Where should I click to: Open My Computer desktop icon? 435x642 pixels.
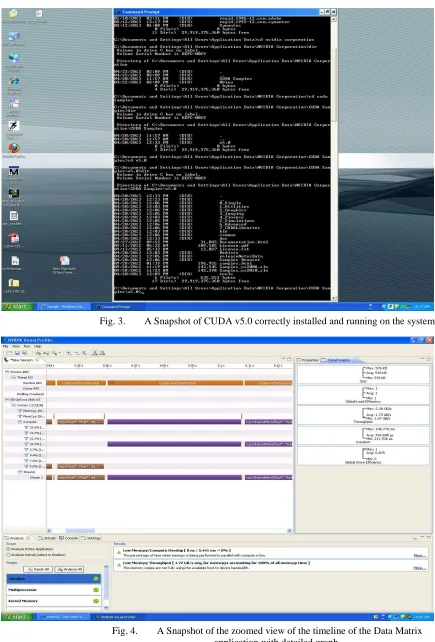[14, 36]
